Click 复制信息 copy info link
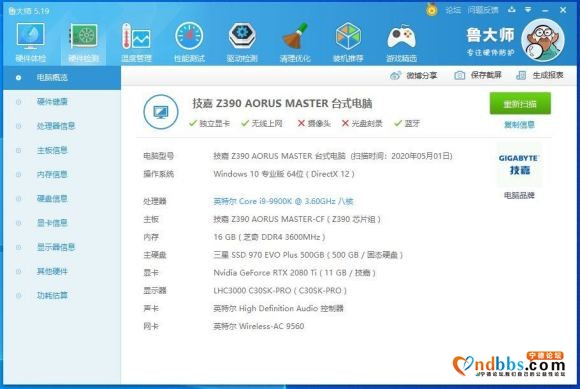 tap(519, 125)
